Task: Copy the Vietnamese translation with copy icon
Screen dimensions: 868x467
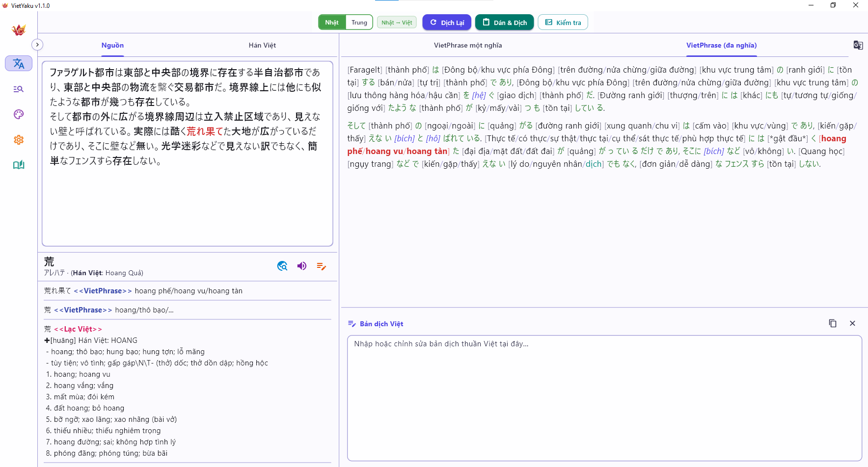Action: [x=833, y=323]
